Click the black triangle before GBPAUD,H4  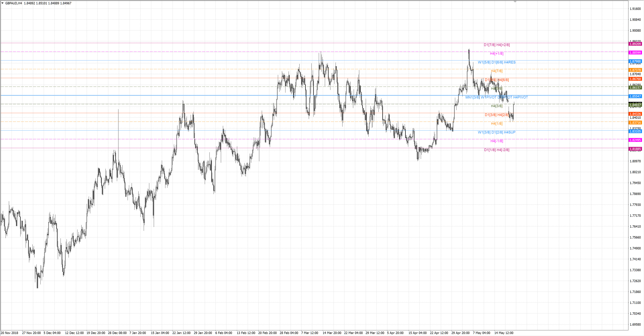coord(3,3)
